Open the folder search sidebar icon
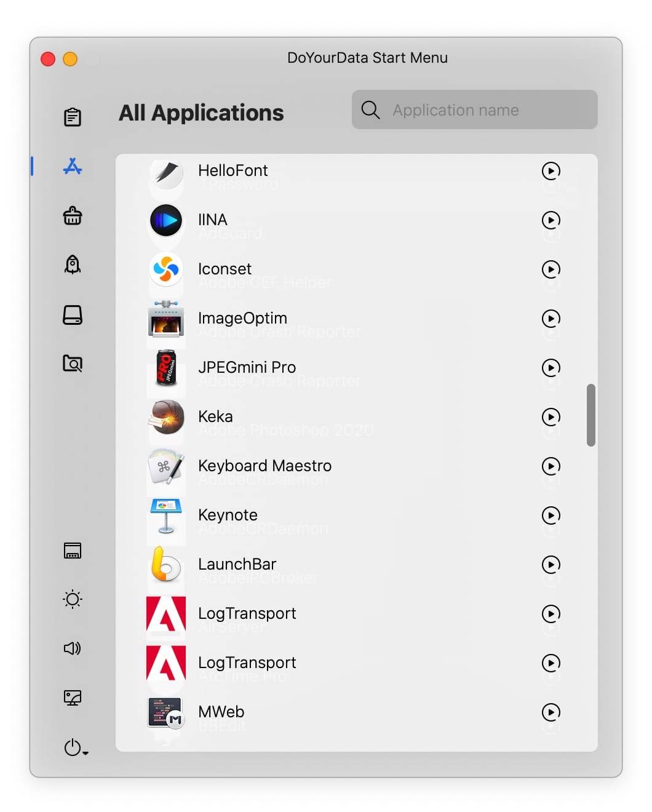This screenshot has width=652, height=812. 73,364
